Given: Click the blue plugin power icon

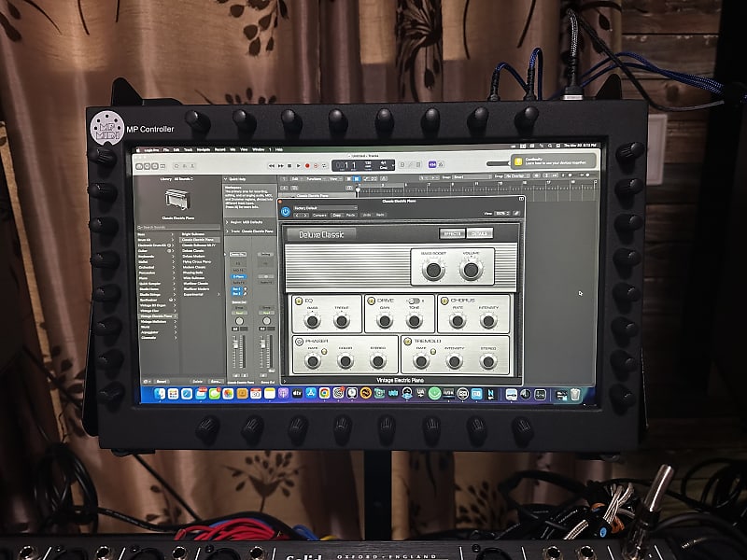Looking at the screenshot, I should point(286,213).
